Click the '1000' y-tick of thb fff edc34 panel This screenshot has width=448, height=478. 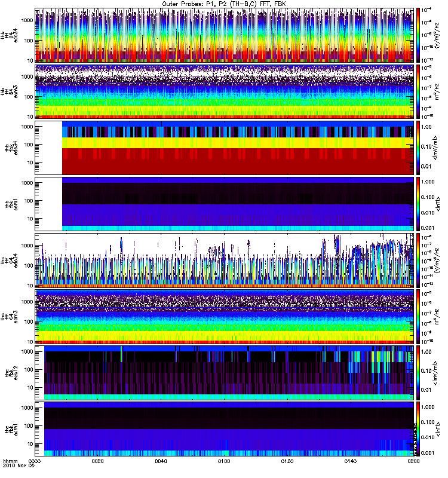[x=27, y=20]
